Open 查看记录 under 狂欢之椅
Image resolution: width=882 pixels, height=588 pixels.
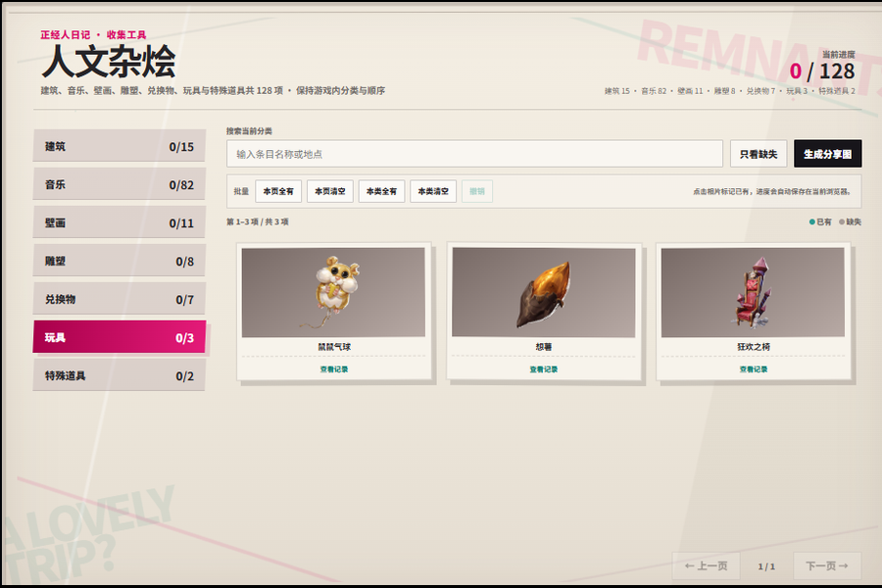754,369
